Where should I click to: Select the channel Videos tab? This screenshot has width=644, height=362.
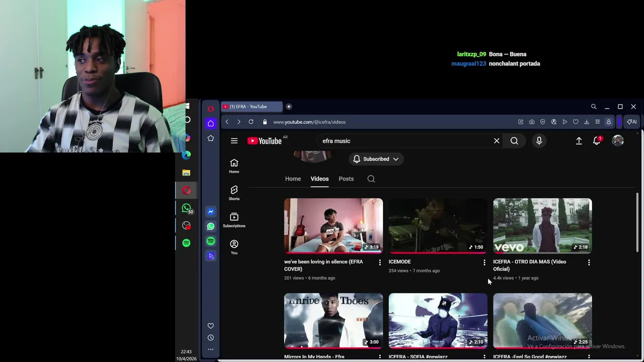319,179
